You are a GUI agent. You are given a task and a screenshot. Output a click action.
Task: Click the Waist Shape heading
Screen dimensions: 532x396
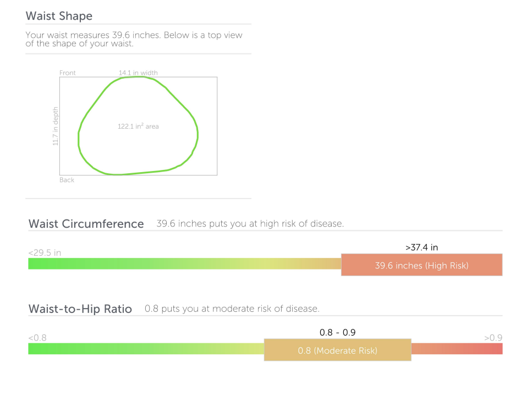pos(59,16)
